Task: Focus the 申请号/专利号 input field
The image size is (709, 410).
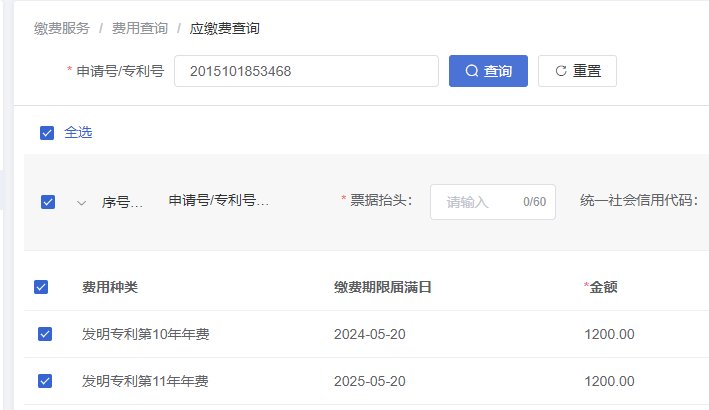Action: (x=307, y=71)
